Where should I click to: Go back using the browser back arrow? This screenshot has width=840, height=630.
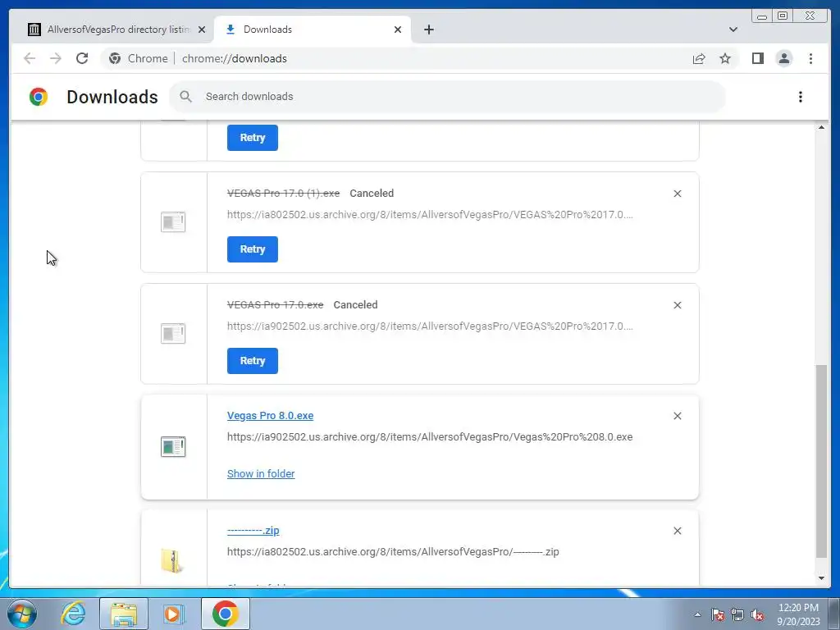click(x=30, y=58)
